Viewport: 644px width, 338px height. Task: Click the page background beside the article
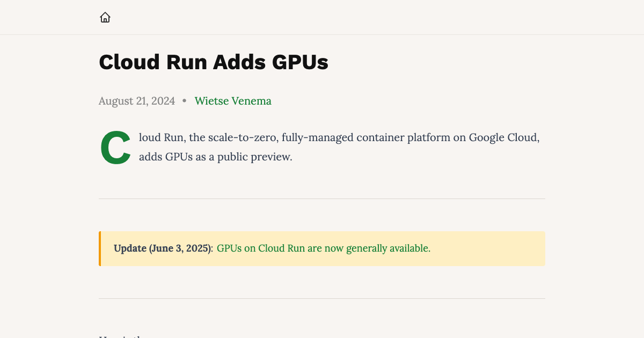48,161
